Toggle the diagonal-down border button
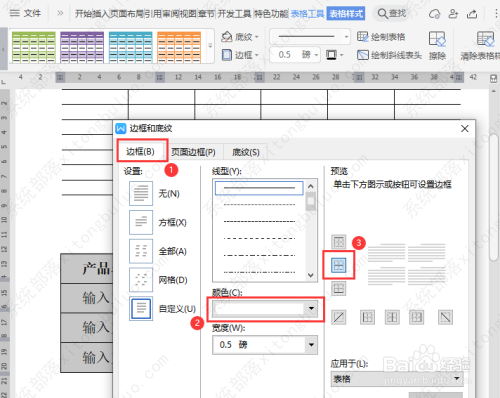Viewport: 500px width, 398px height. [445, 317]
